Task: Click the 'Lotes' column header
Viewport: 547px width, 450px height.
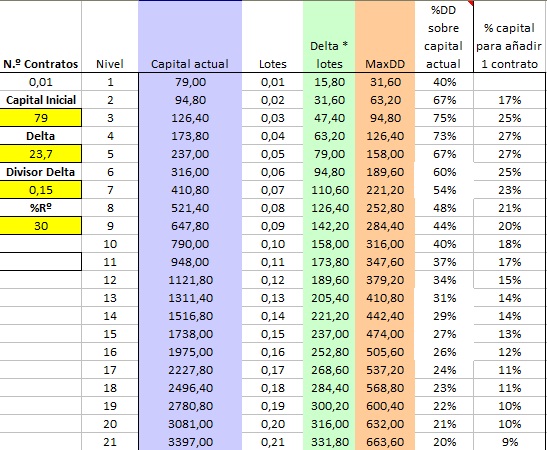Action: 272,36
